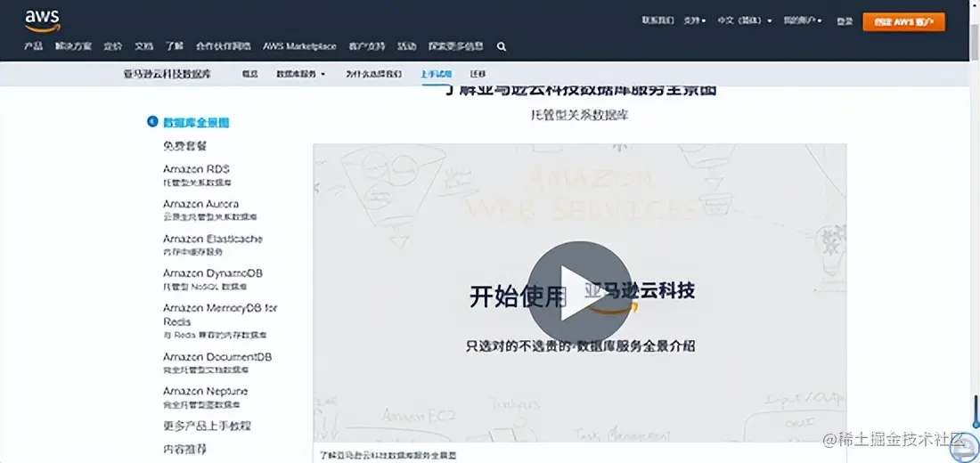980x463 pixels.
Task: Open the 定价 nav item
Action: tap(112, 46)
